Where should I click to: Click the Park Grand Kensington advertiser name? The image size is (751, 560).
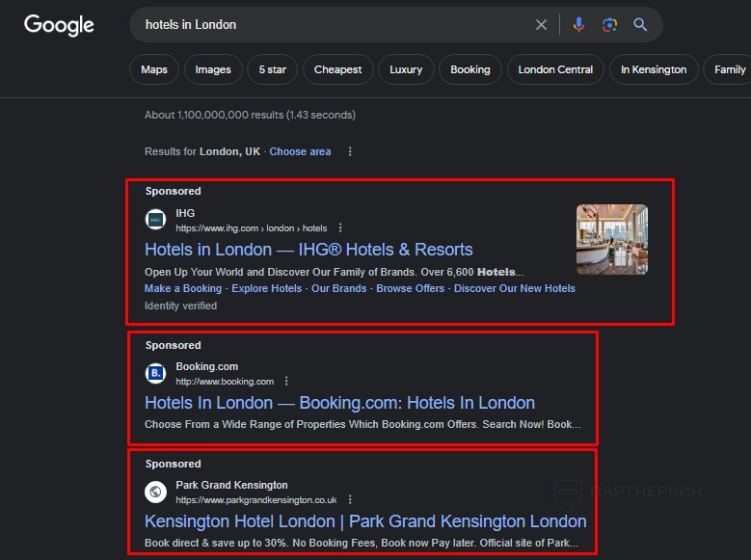tap(231, 485)
